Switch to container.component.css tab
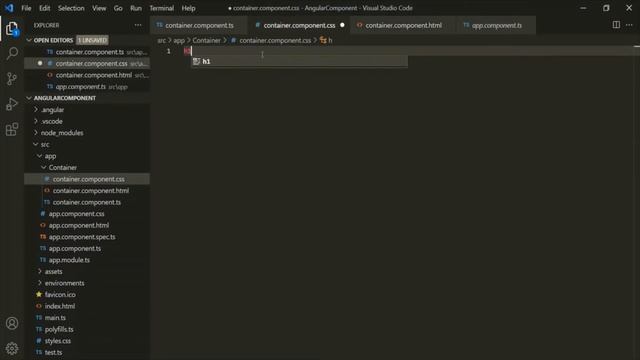Screen dimensions: 640x360 click(x=299, y=25)
